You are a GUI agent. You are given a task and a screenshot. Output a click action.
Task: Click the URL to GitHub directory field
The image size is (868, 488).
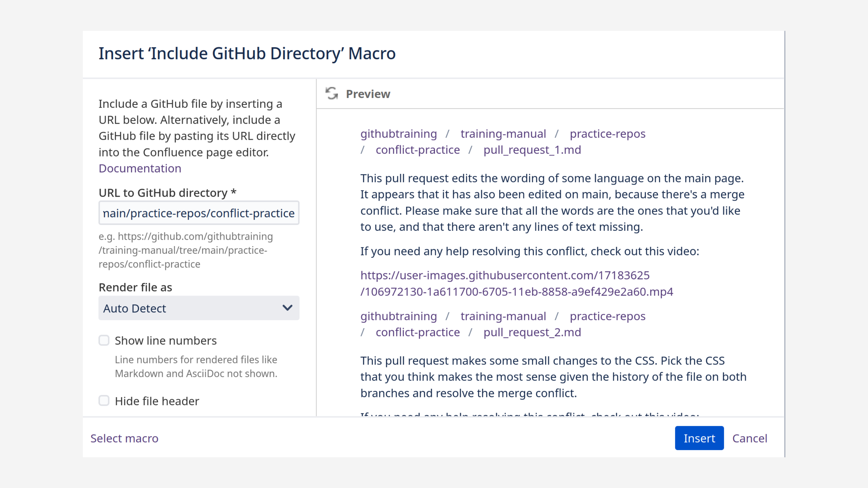click(x=199, y=213)
